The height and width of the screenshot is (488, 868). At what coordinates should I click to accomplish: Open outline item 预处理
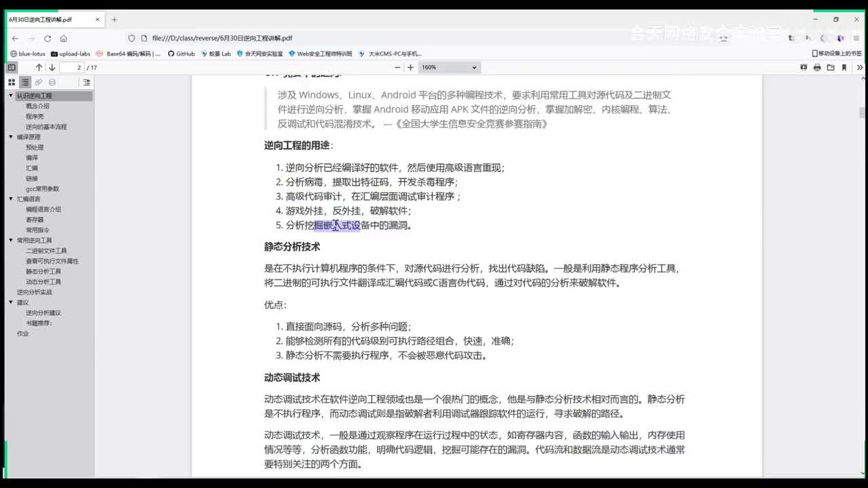pyautogui.click(x=35, y=148)
